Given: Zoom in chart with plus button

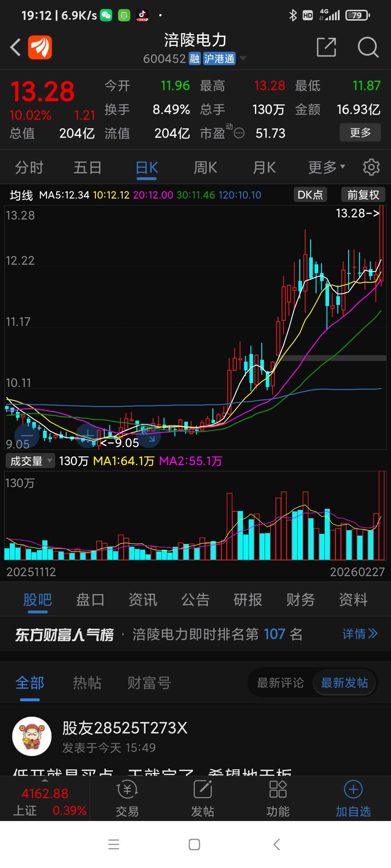Looking at the screenshot, I should pos(88,435).
